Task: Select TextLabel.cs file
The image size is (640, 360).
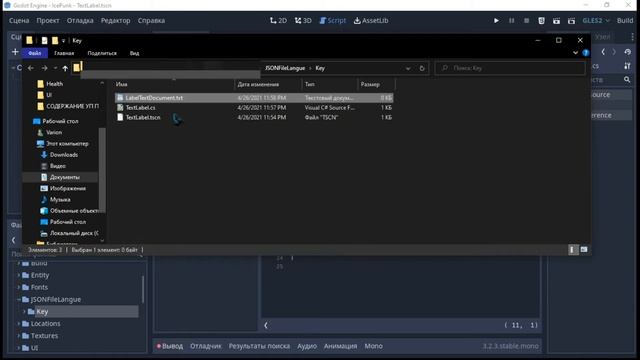Action: 140,108
